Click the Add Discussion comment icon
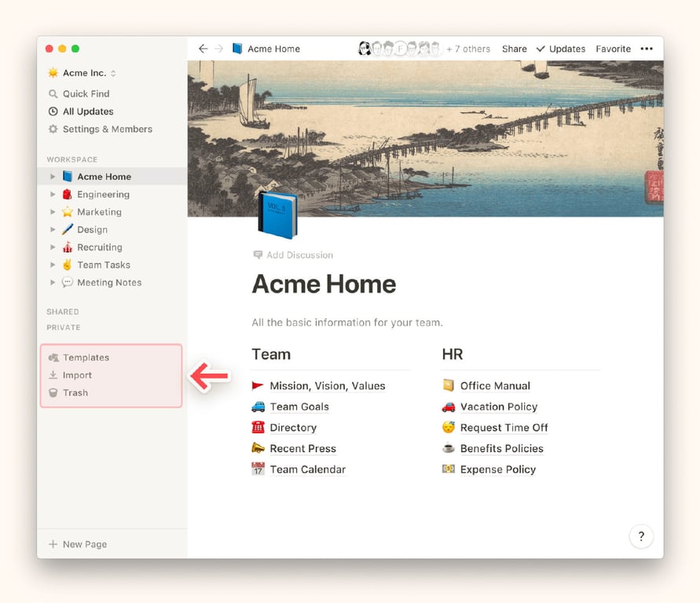Viewport: 700px width, 603px height. coord(258,255)
